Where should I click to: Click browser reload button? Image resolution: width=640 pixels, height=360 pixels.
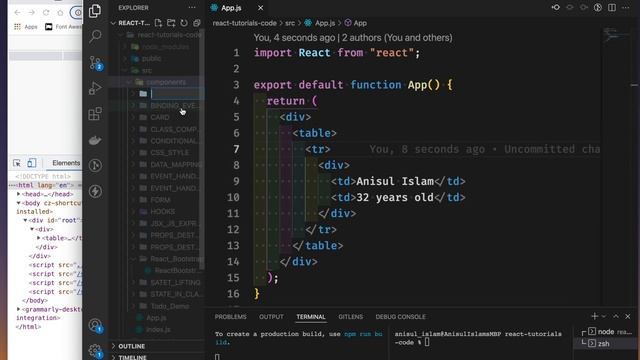pos(46,13)
